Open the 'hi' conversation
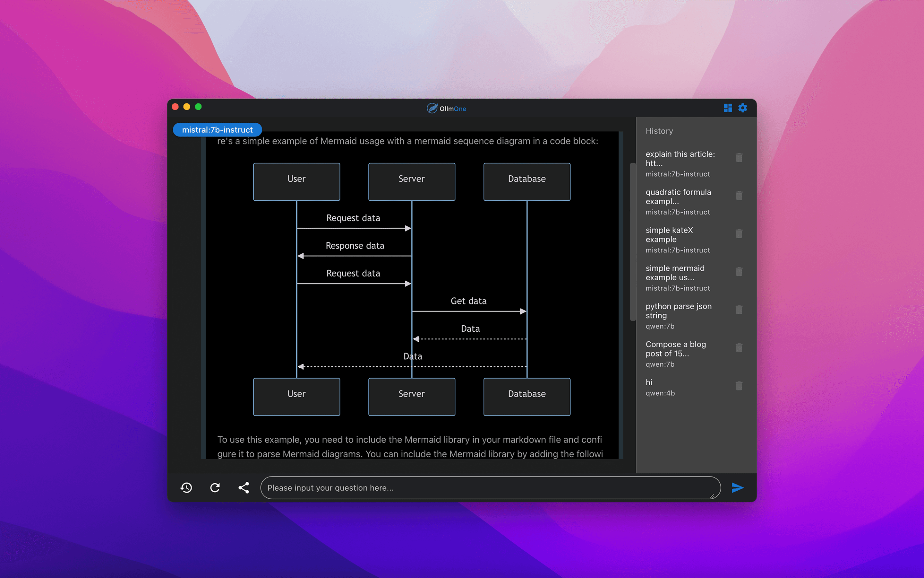 pyautogui.click(x=660, y=387)
